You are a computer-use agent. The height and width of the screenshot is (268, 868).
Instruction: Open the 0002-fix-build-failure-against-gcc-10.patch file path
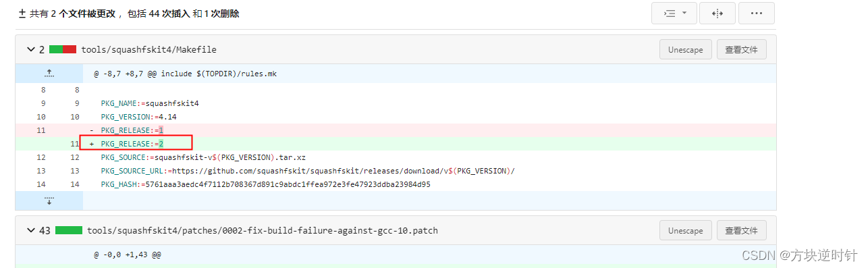point(262,230)
